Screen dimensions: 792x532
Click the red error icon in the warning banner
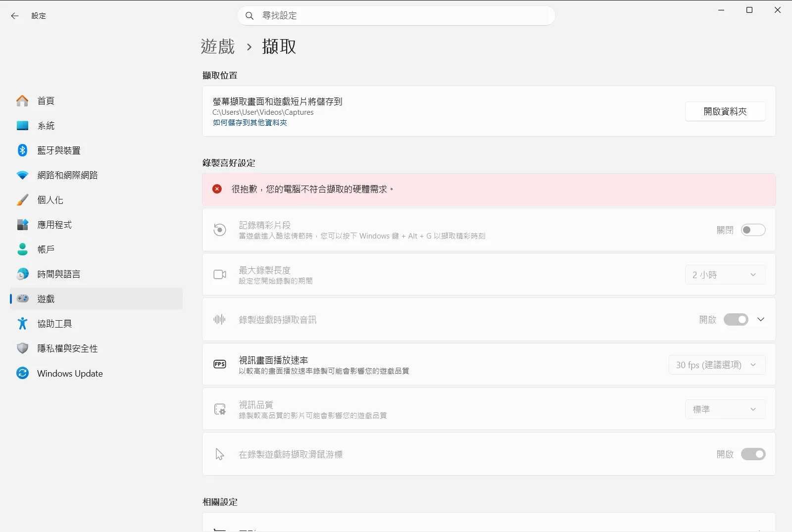click(x=217, y=189)
